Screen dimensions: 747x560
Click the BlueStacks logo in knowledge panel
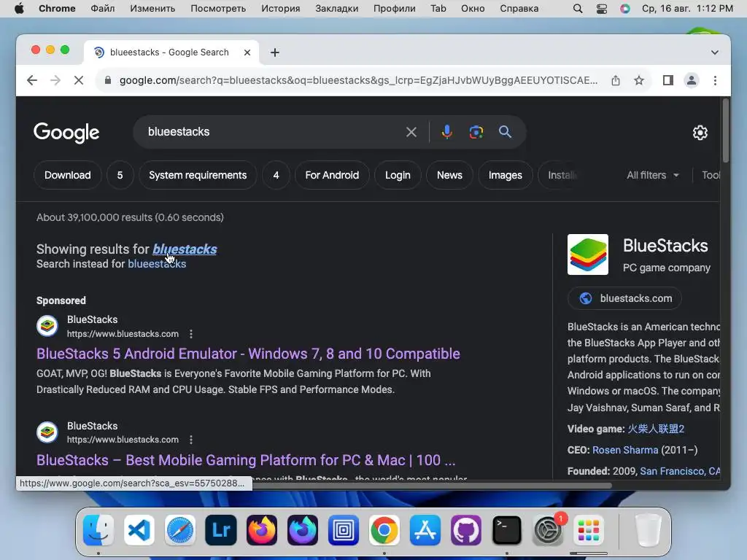(x=588, y=254)
